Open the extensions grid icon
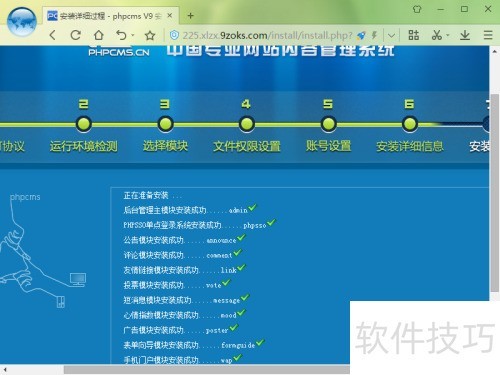Viewport: 500px width, 375px height. tap(414, 35)
